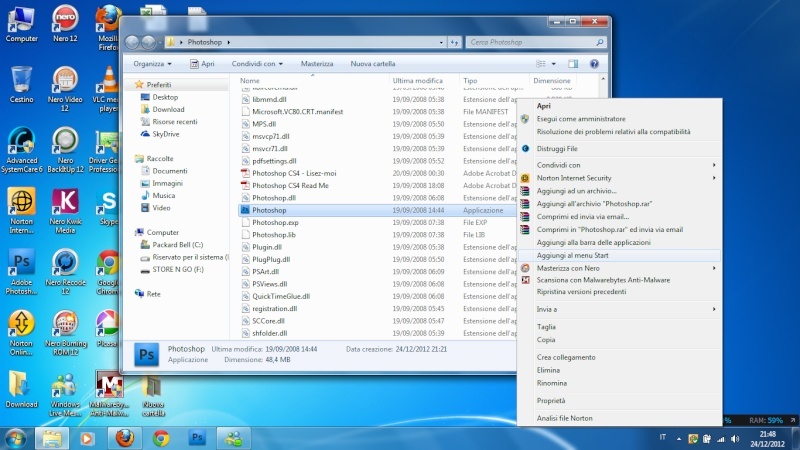Switch to Photoshop in the taskbar
The height and width of the screenshot is (450, 800).
[197, 438]
